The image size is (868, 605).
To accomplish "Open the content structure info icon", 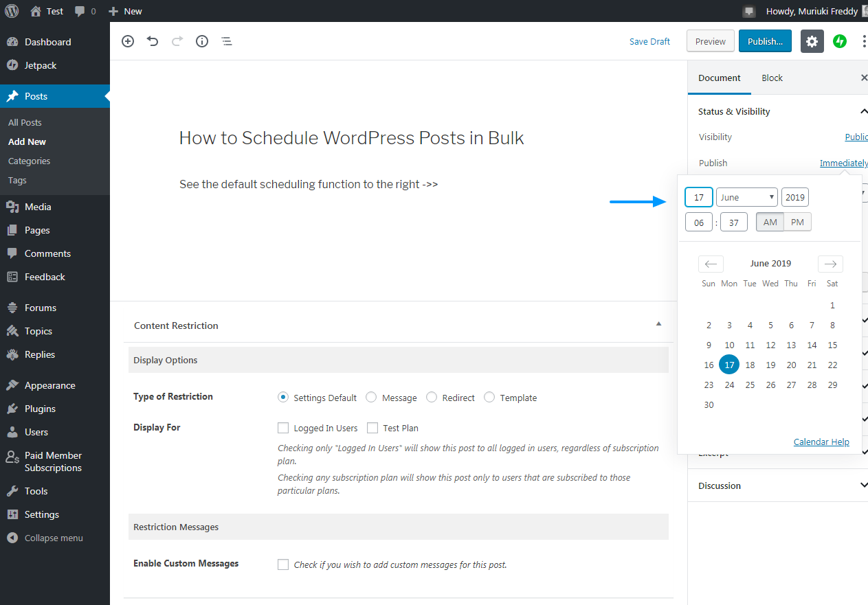I will (x=201, y=41).
